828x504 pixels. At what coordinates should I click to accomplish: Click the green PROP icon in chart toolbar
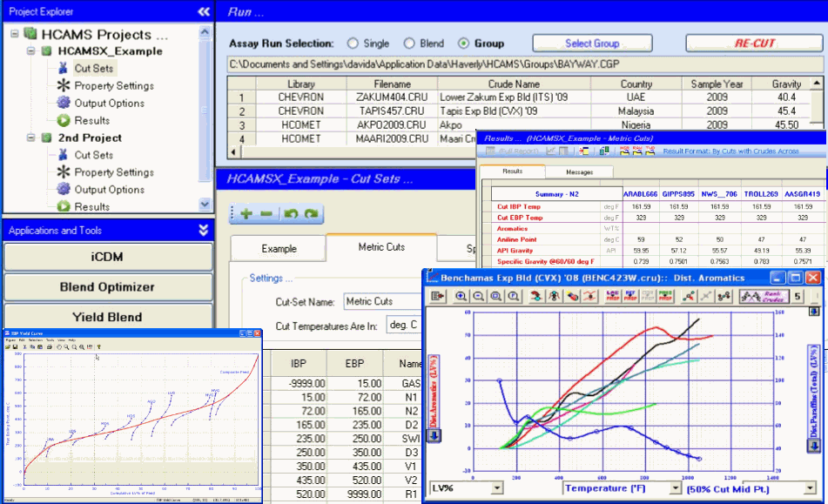pos(665,296)
